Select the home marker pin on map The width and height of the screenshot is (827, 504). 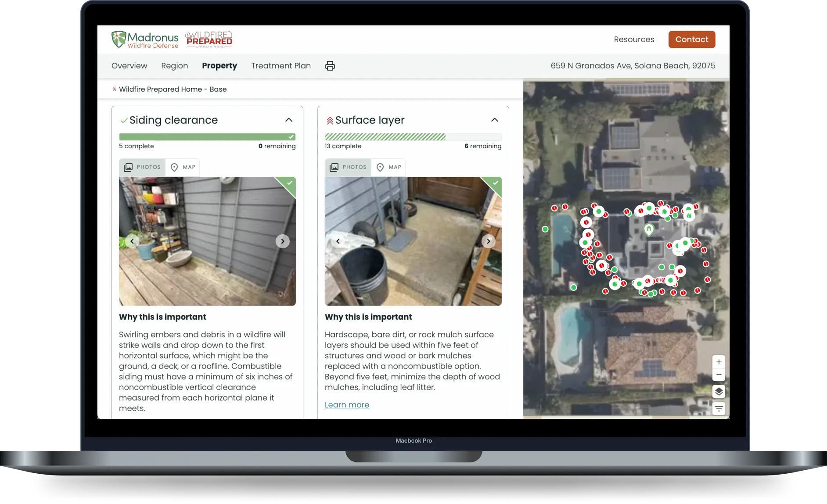(649, 229)
